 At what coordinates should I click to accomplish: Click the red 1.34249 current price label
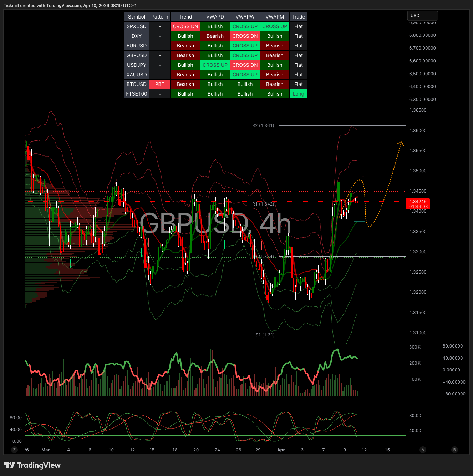click(x=418, y=204)
